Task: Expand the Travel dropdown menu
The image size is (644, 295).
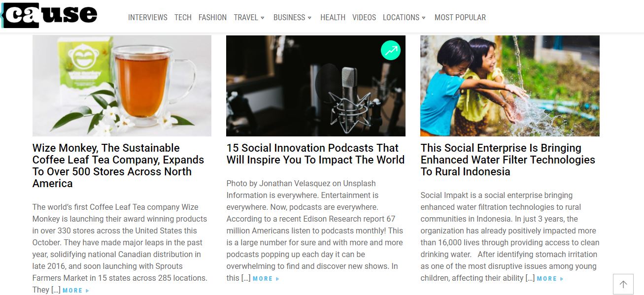Action: [x=249, y=17]
